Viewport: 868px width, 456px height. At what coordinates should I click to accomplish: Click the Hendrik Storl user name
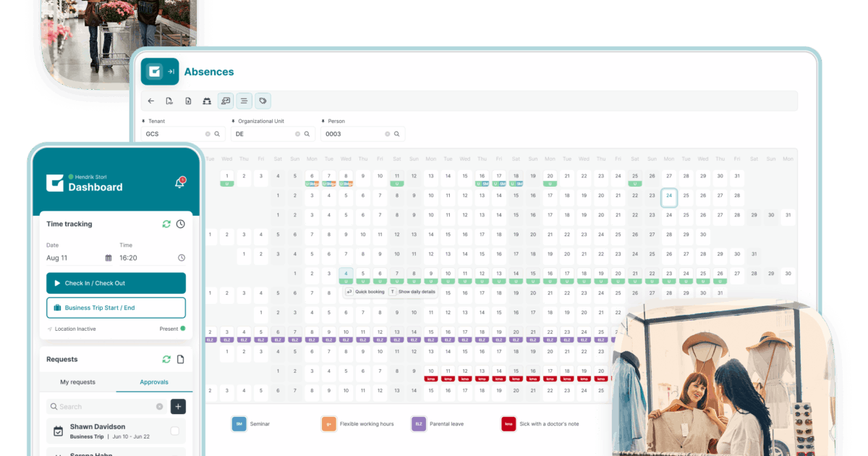[x=90, y=177]
